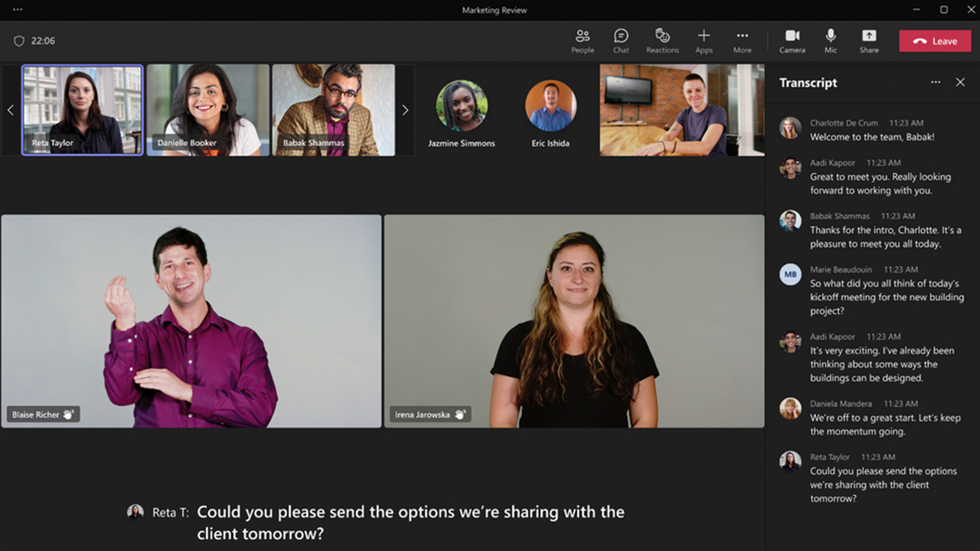The height and width of the screenshot is (551, 980).
Task: Click the Leave meeting button
Action: coord(936,41)
